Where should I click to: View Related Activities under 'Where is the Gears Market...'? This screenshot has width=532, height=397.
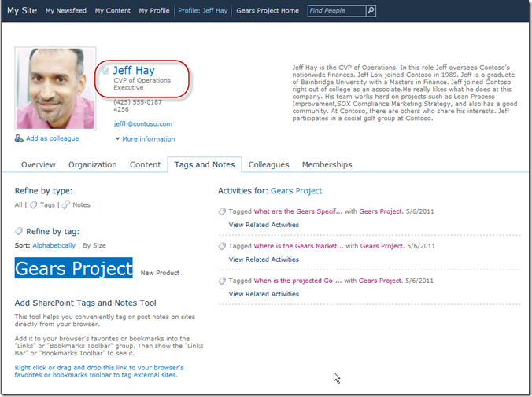264,259
